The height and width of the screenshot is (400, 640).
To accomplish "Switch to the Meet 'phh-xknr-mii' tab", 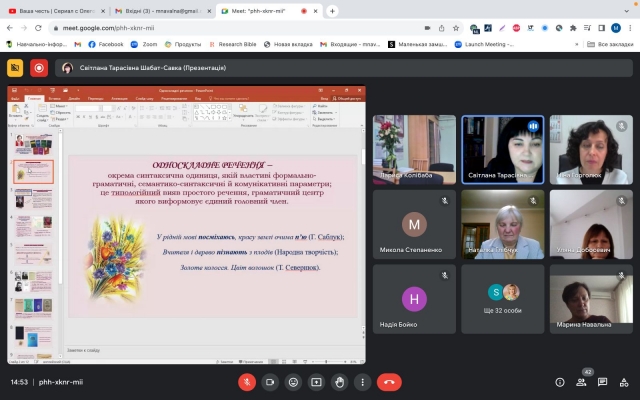I will [x=269, y=11].
